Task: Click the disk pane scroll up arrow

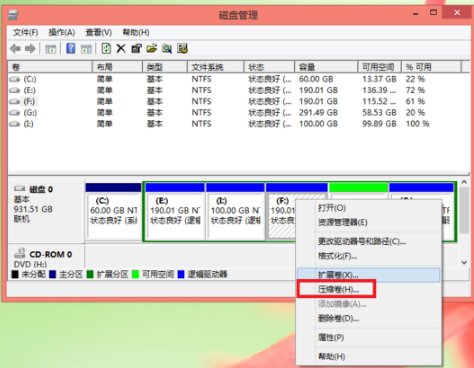Action: coord(464,182)
